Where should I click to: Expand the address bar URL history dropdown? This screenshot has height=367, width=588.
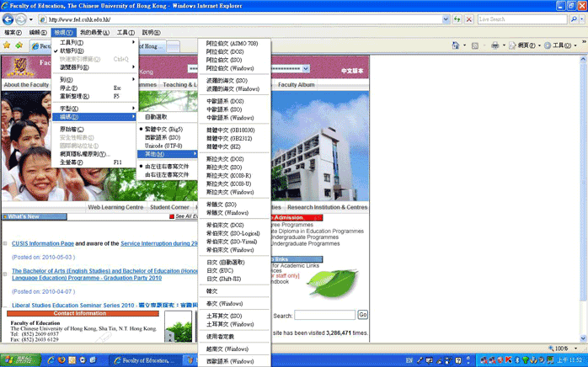(446, 19)
